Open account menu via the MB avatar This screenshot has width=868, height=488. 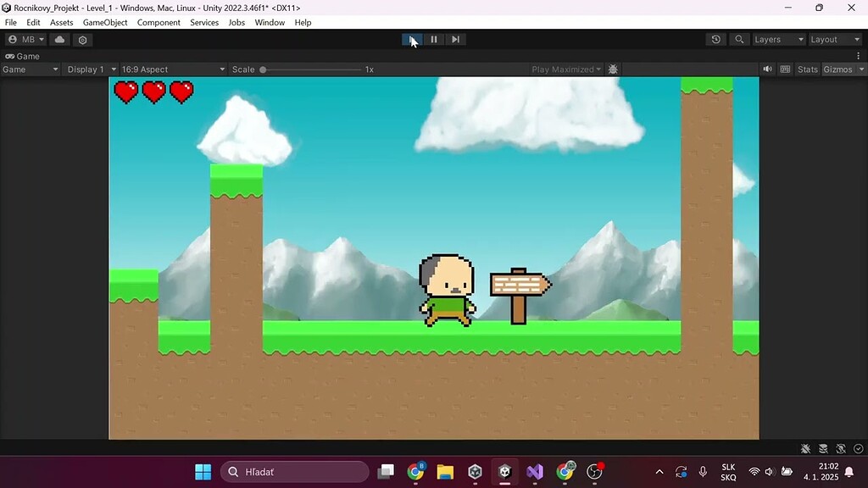click(x=24, y=39)
